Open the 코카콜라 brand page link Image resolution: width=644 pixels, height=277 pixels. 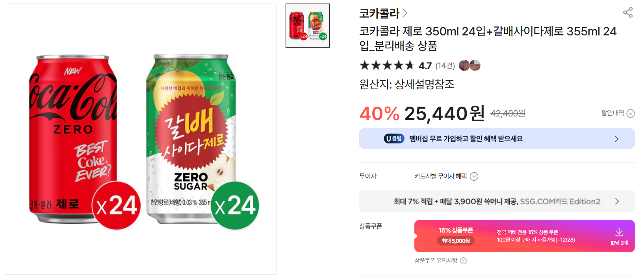(379, 13)
